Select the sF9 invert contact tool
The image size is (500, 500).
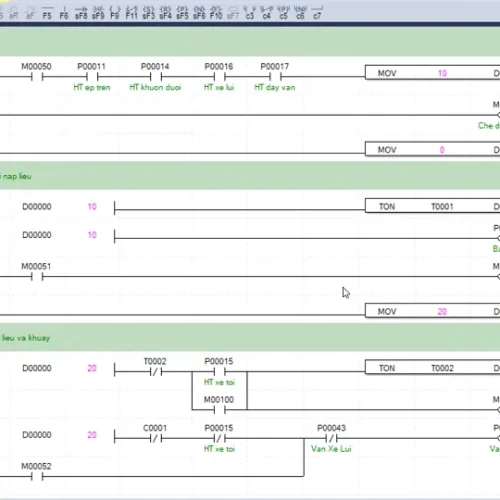pyautogui.click(x=98, y=12)
